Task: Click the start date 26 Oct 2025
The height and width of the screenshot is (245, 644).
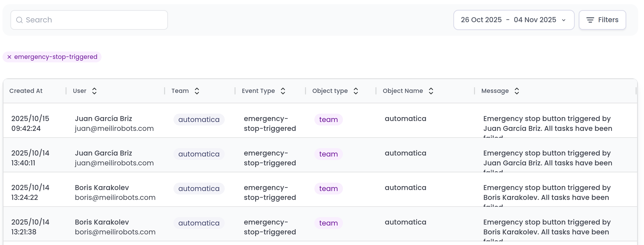Action: [x=481, y=20]
